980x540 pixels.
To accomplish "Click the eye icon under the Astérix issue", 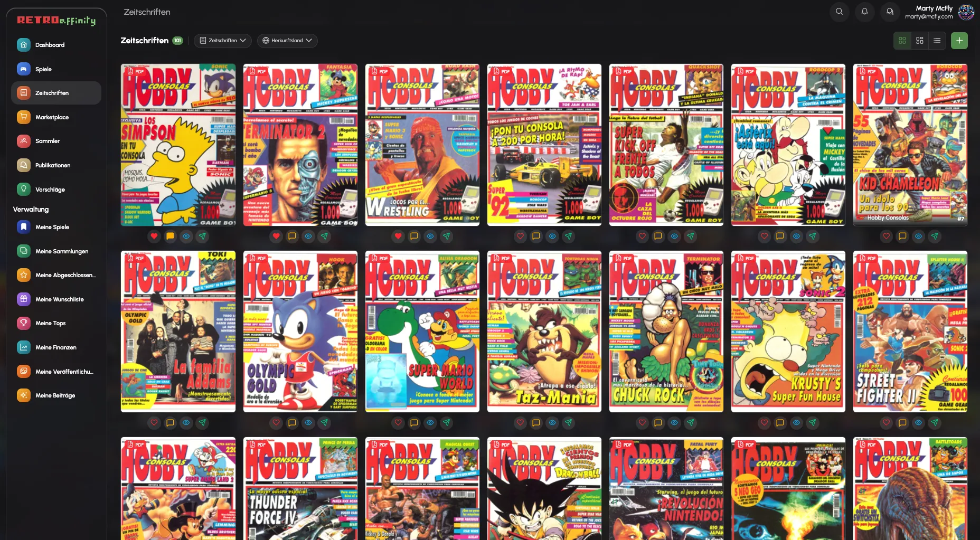I will (x=796, y=236).
